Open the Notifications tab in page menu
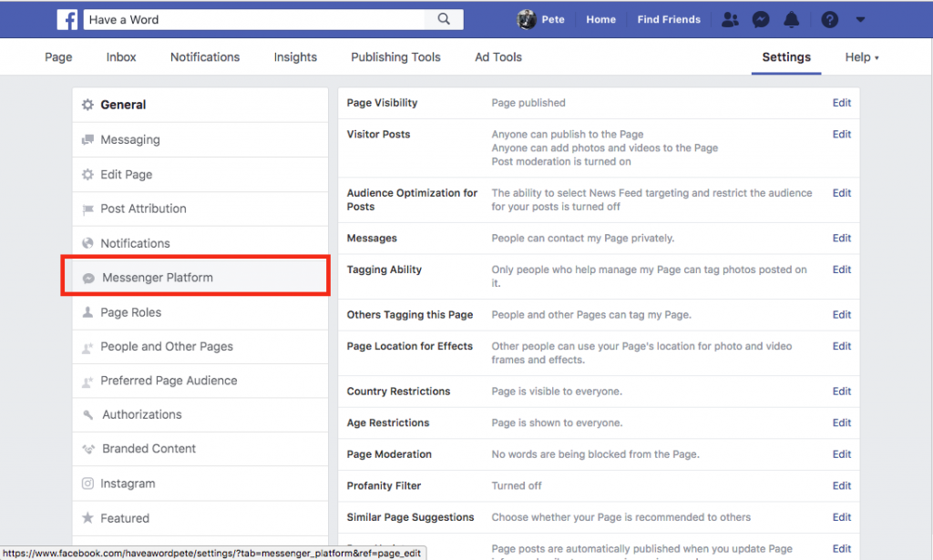Screen dimensions: 933x560 (x=205, y=57)
